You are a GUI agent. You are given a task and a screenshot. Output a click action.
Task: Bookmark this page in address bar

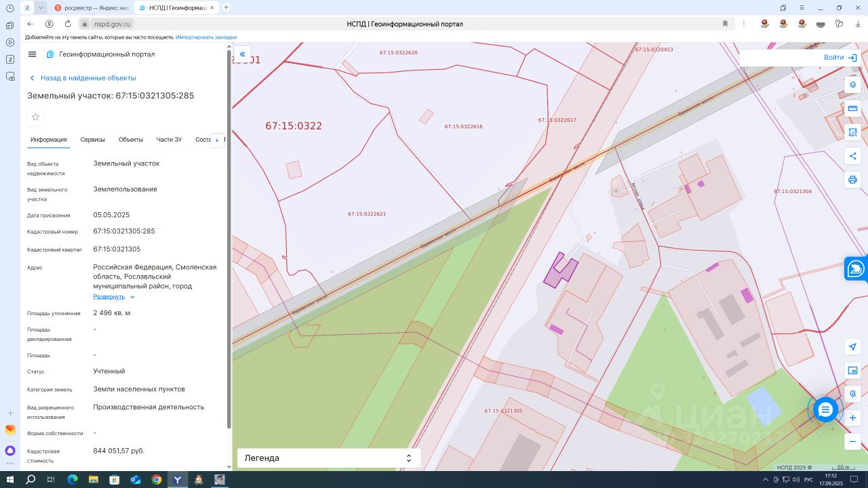pyautogui.click(x=725, y=24)
